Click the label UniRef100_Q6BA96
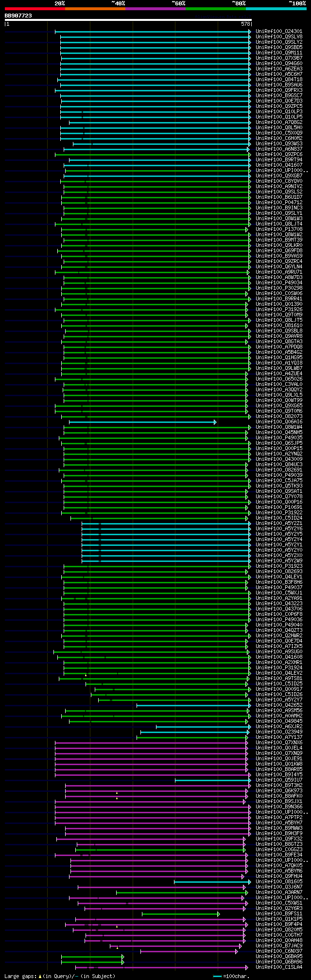 click(x=279, y=962)
